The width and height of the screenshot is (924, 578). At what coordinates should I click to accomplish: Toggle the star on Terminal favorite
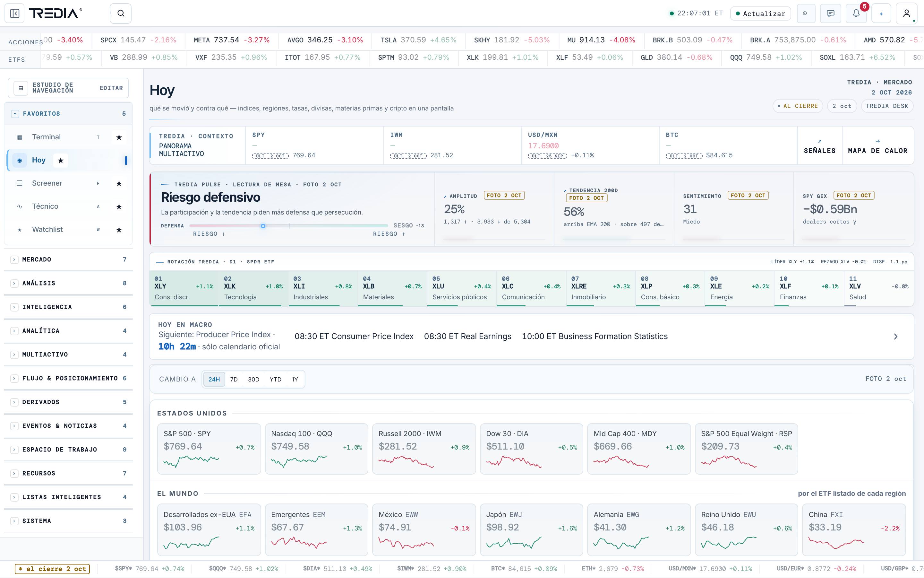[x=119, y=137]
